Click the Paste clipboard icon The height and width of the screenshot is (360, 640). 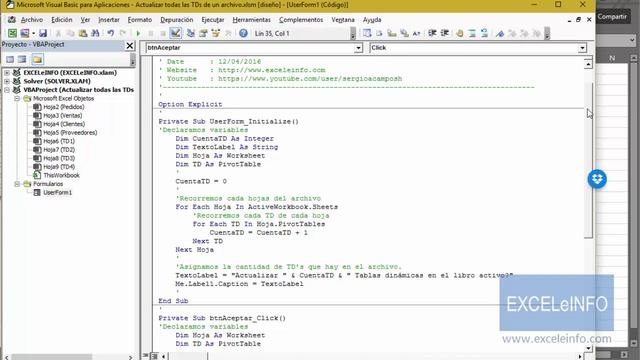click(83, 33)
